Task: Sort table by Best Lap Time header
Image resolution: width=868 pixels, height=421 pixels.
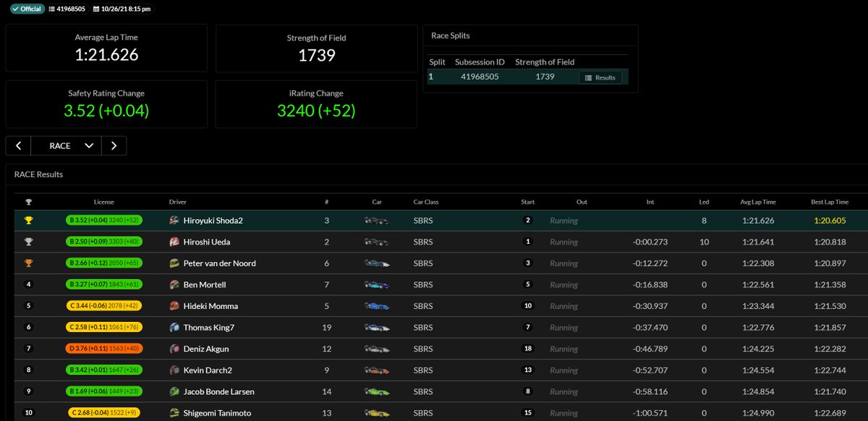Action: tap(830, 203)
